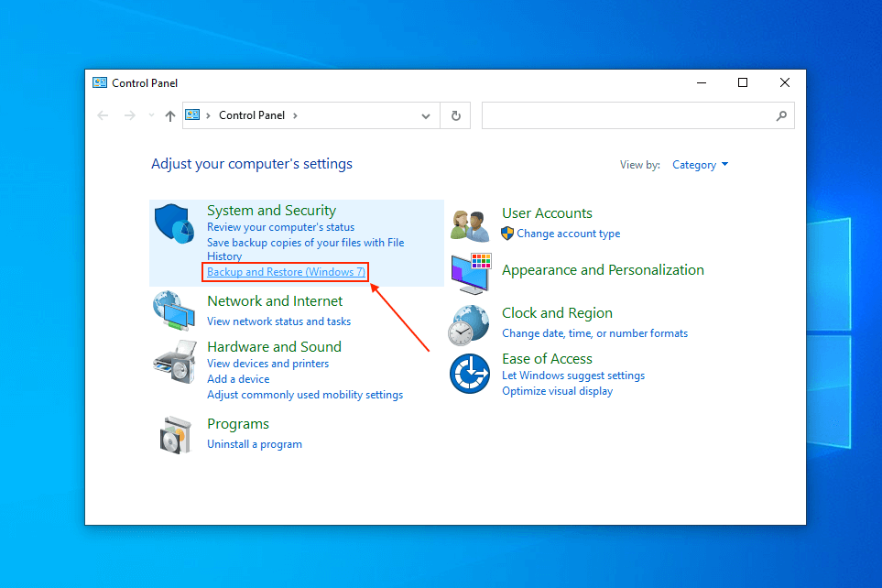This screenshot has height=588, width=882.
Task: Open Backup and Restore (Windows 7)
Action: coord(286,272)
